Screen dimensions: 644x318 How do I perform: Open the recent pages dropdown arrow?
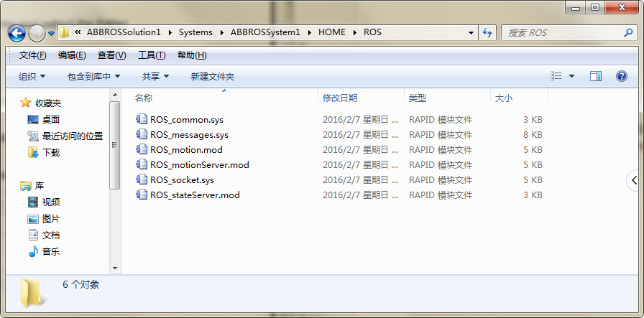pyautogui.click(x=51, y=33)
